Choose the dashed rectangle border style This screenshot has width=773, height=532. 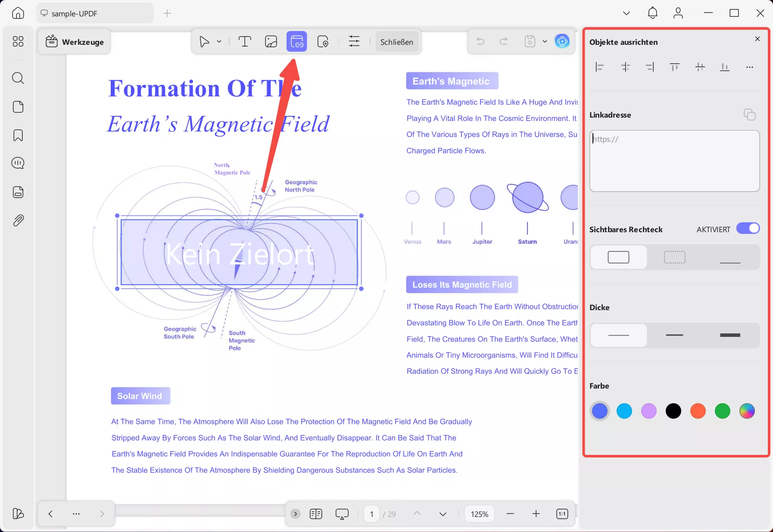(x=674, y=257)
